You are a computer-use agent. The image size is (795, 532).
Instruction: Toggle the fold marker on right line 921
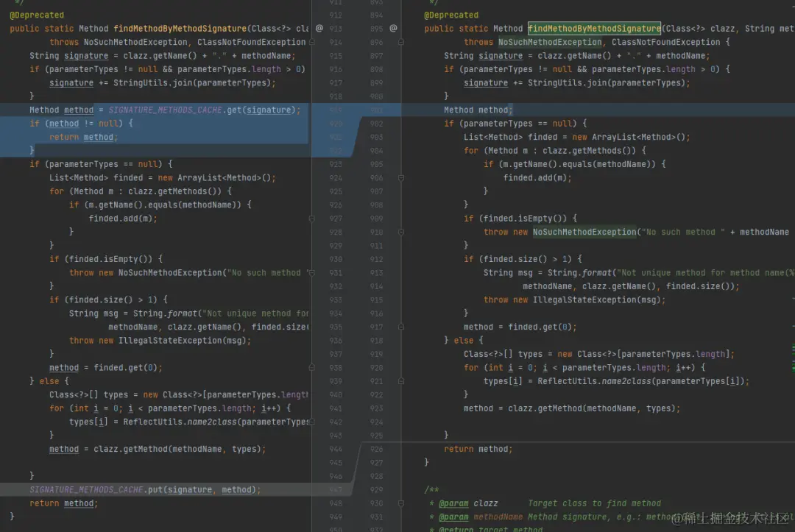tap(401, 381)
